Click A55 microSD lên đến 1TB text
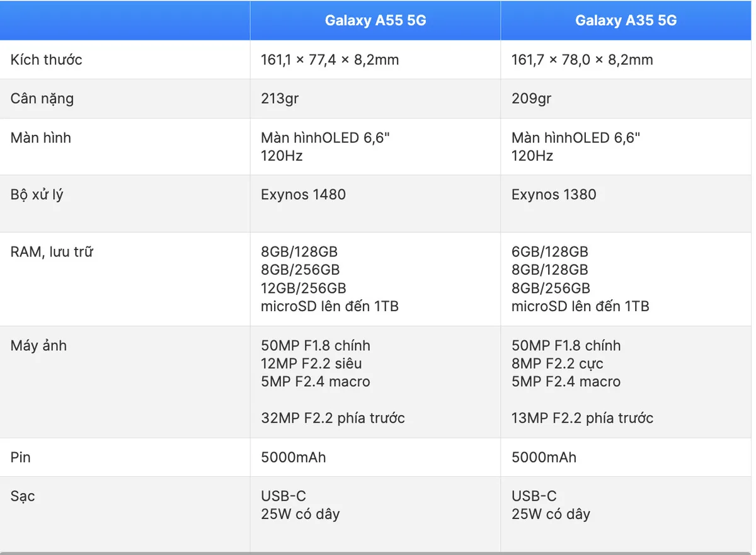This screenshot has height=555, width=756. pyautogui.click(x=330, y=307)
